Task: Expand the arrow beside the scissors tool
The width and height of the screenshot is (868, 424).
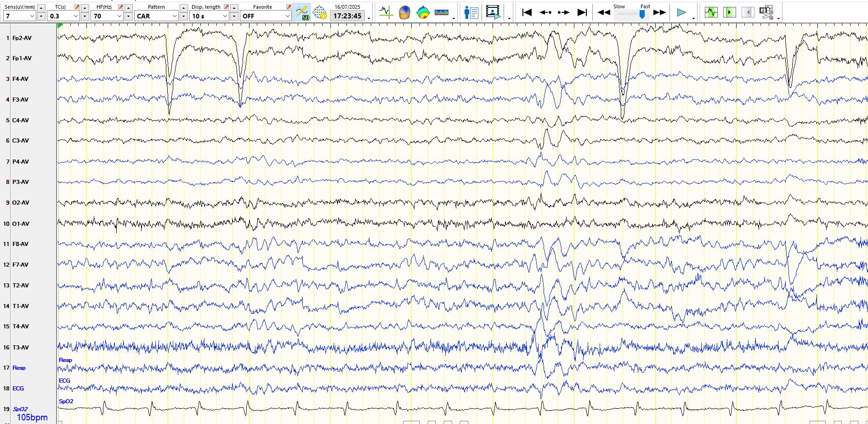Action: coord(778,18)
